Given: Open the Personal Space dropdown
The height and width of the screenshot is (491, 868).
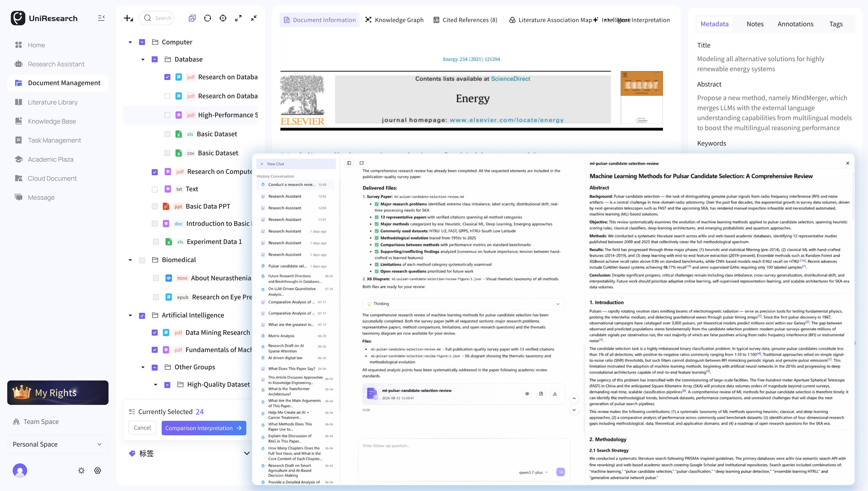Looking at the screenshot, I should pyautogui.click(x=58, y=444).
